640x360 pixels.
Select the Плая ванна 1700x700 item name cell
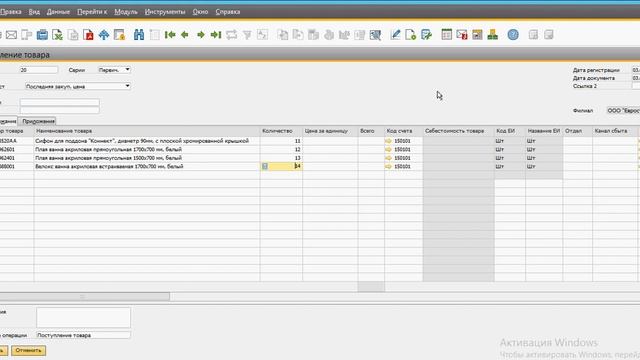click(x=147, y=149)
